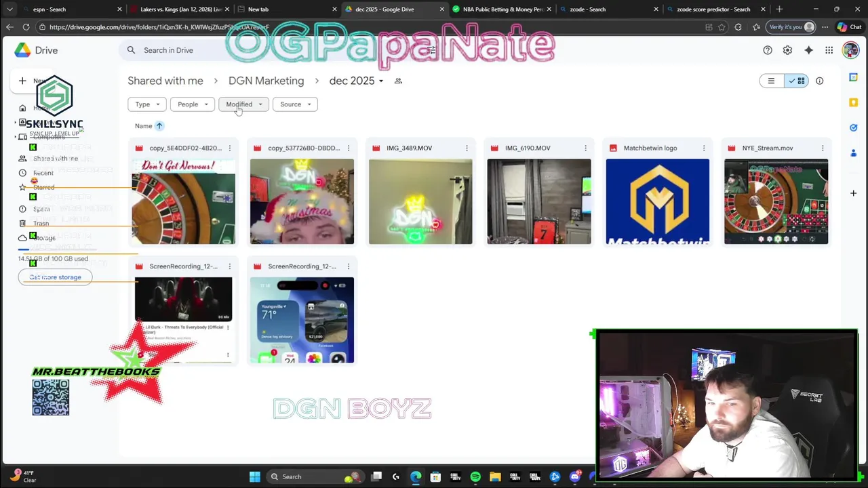The height and width of the screenshot is (488, 868).
Task: Open Gemini sparkle icon in Drive header
Action: pos(808,50)
